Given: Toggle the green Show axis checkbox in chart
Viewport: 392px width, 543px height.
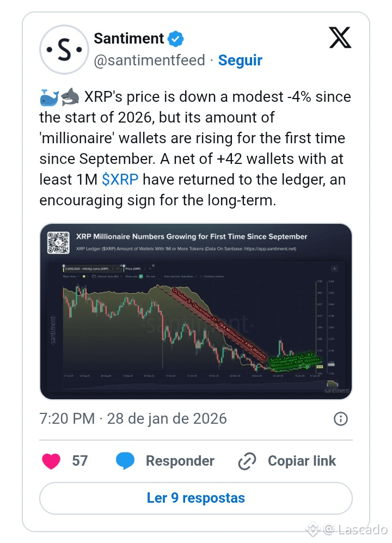Looking at the screenshot, I should (140, 277).
